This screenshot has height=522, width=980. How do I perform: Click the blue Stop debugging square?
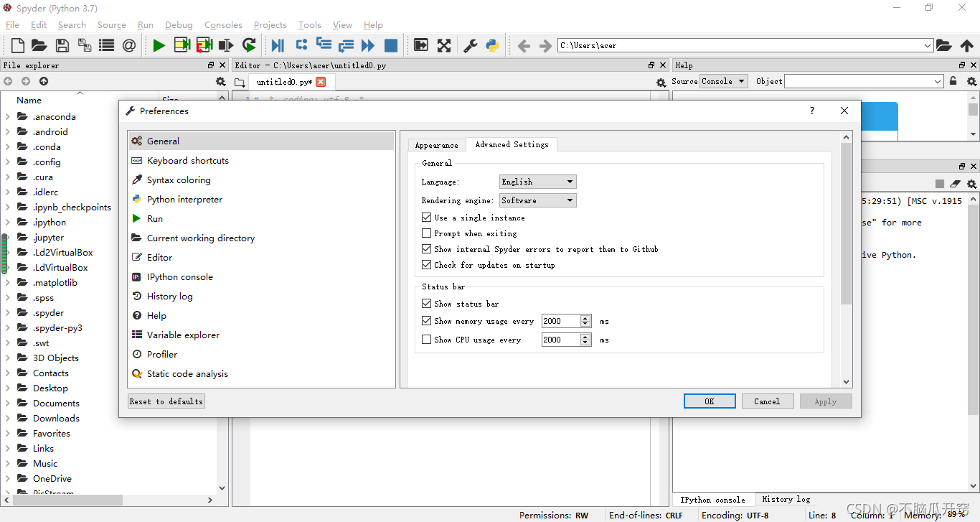click(x=391, y=45)
